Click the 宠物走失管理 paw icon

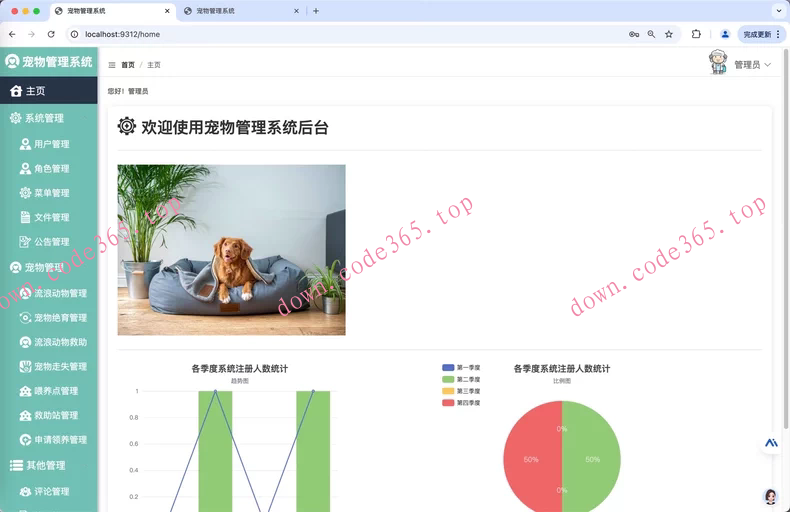click(x=25, y=366)
